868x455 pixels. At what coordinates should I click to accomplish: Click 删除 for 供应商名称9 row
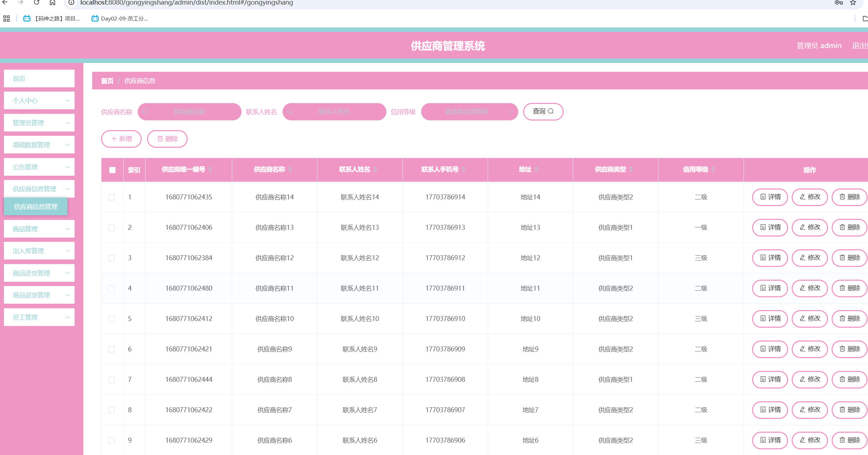[x=849, y=349]
